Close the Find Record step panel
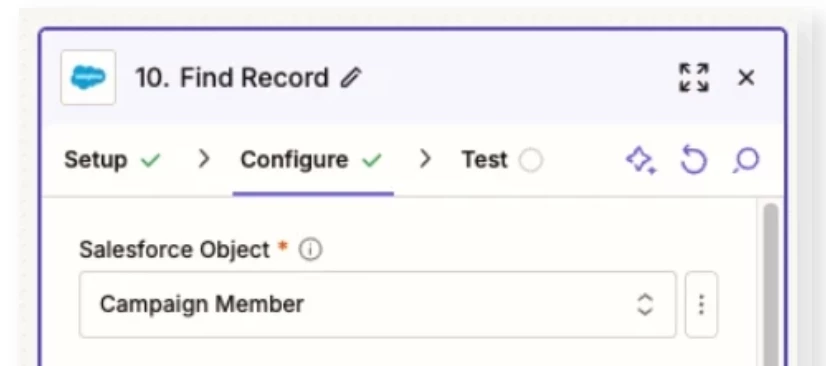Image resolution: width=826 pixels, height=366 pixels. [746, 78]
